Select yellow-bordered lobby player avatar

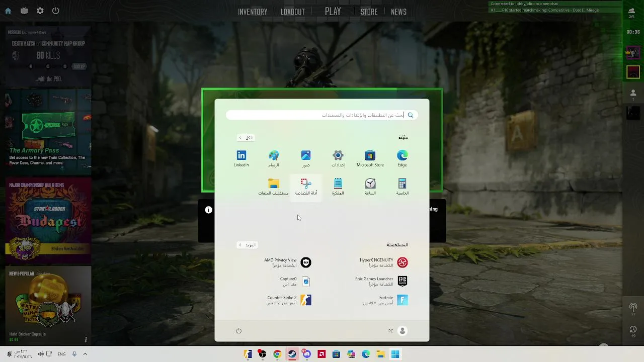pyautogui.click(x=633, y=72)
